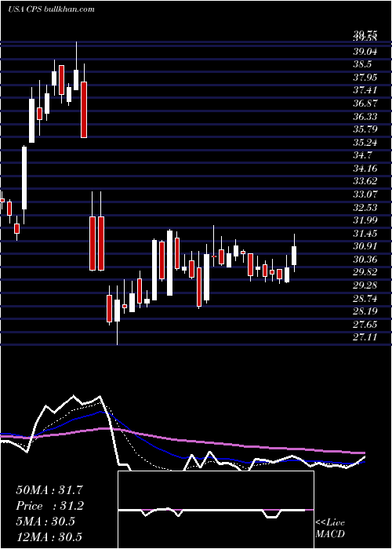Click the 37.95 price axis label

pos(365,78)
